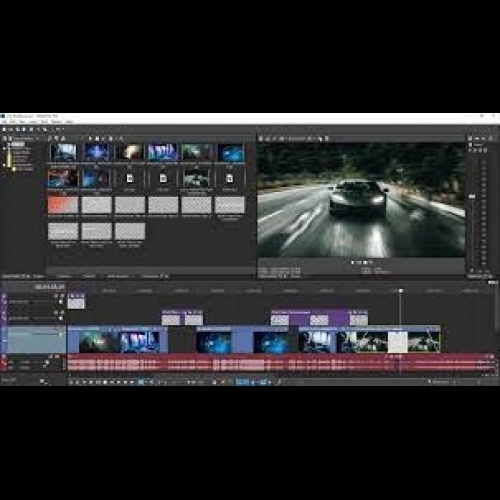
Task: Open the Help menu in the menu bar
Action: click(x=69, y=122)
